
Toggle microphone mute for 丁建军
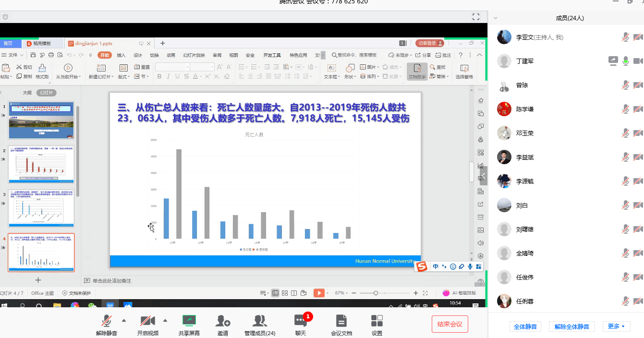[x=625, y=61]
